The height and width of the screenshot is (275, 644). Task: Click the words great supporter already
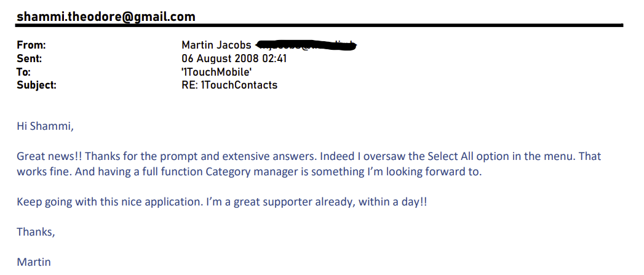tap(321, 202)
